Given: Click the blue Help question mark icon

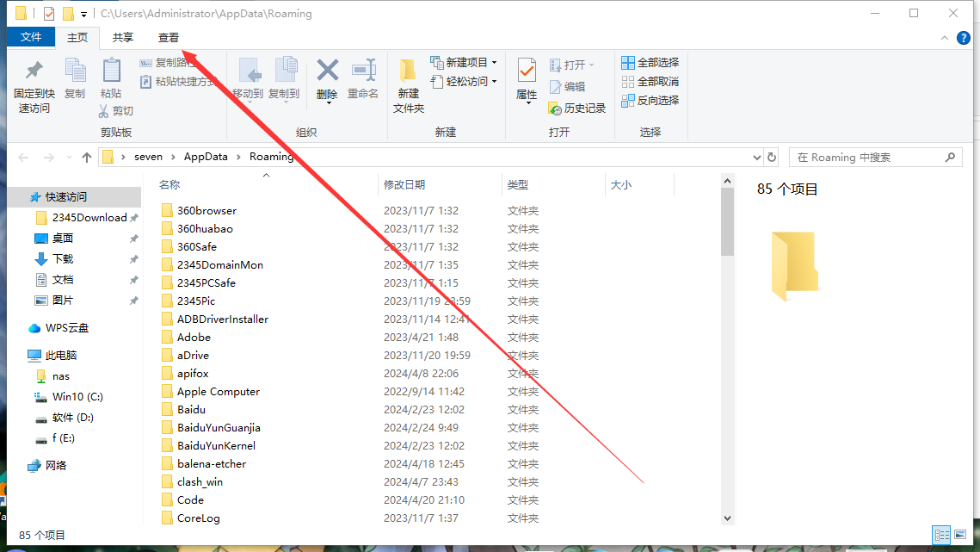Looking at the screenshot, I should [x=963, y=38].
